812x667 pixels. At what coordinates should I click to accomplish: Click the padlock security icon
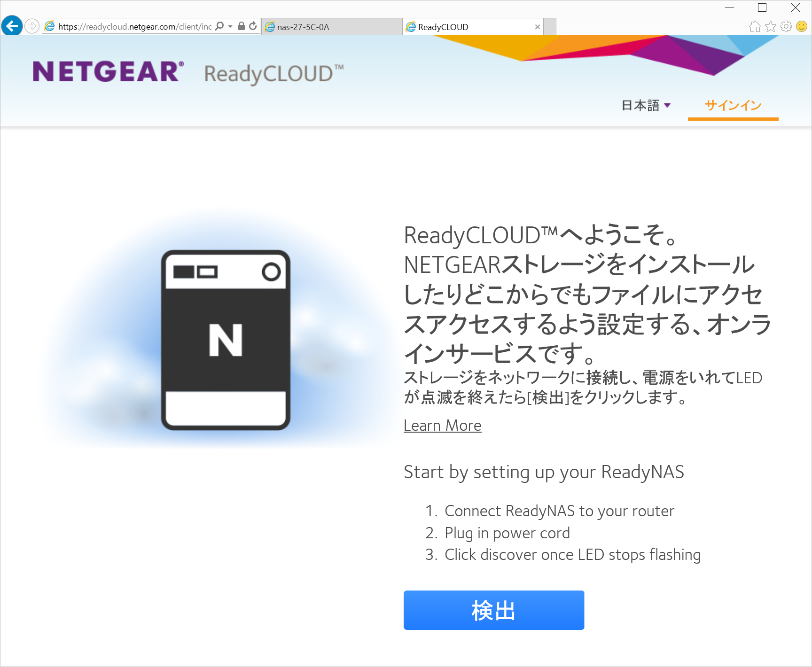click(241, 26)
